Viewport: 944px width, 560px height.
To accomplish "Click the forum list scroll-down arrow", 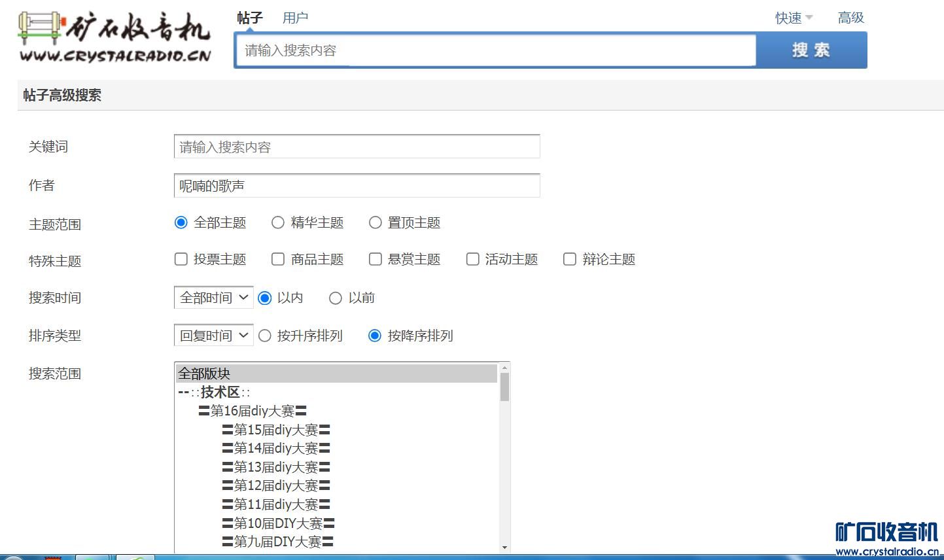I will pos(504,547).
